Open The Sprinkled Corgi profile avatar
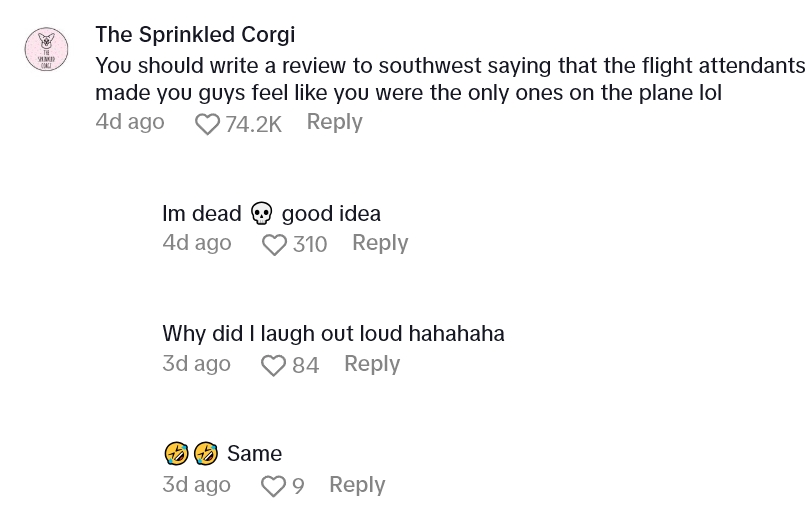The width and height of the screenshot is (805, 521). click(x=46, y=50)
